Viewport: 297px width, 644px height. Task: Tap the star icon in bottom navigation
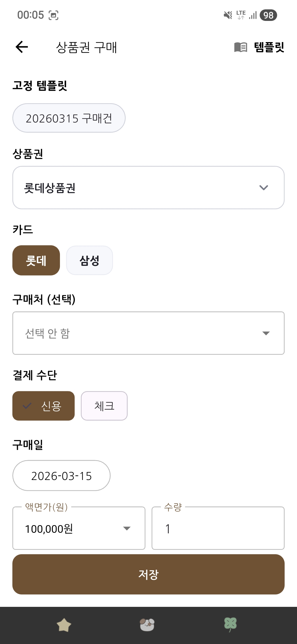pos(64,625)
